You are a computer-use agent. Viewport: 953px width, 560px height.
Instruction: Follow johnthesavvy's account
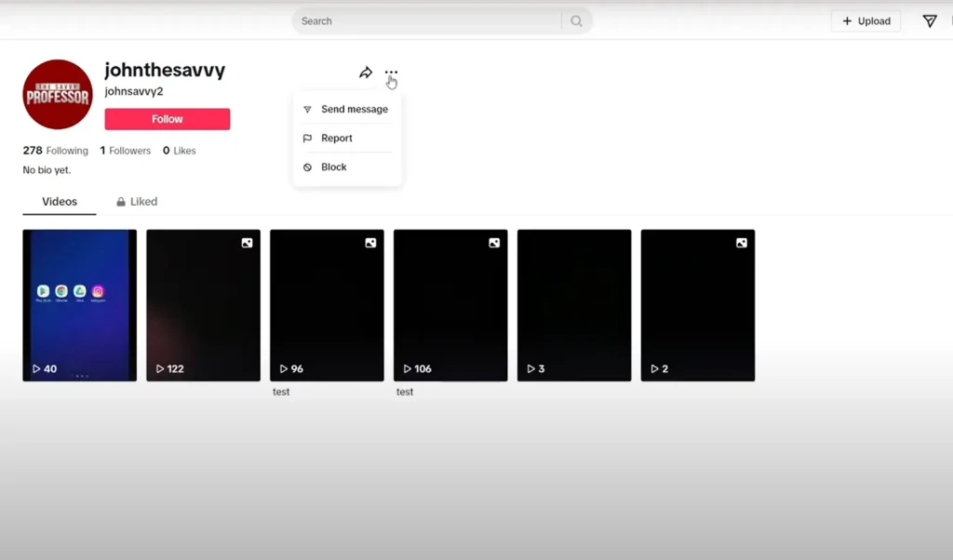[x=167, y=119]
